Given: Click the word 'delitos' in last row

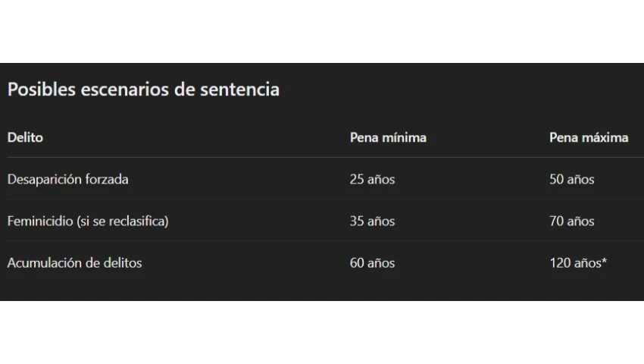Looking at the screenshot, I should (122, 263).
